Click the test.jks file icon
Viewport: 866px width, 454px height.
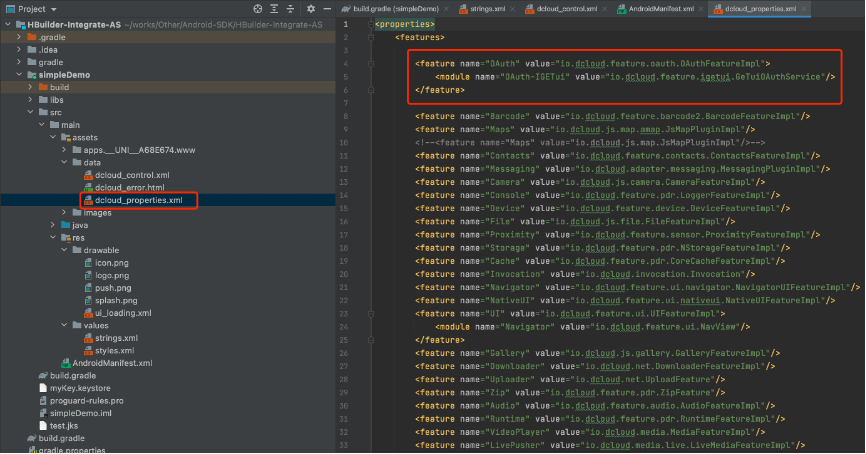[x=43, y=426]
